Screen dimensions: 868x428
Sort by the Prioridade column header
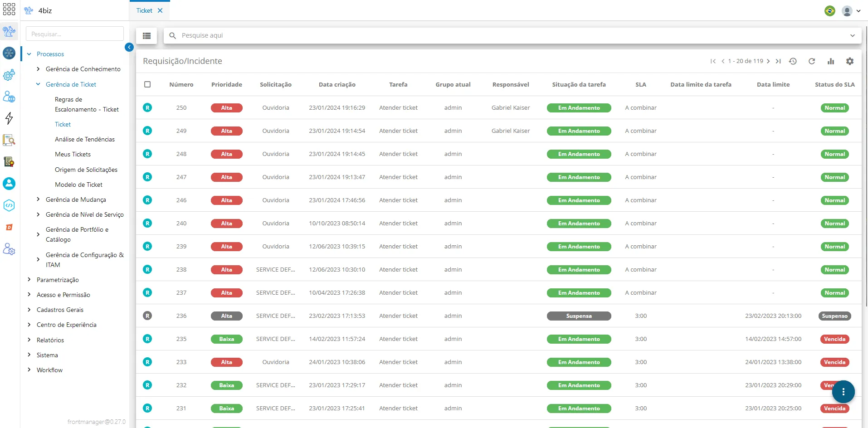pos(227,84)
